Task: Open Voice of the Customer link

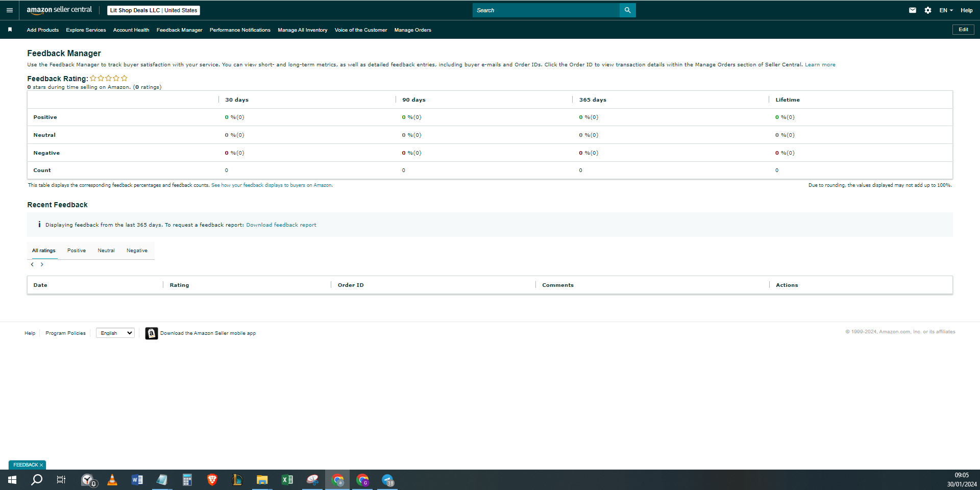Action: [x=361, y=30]
